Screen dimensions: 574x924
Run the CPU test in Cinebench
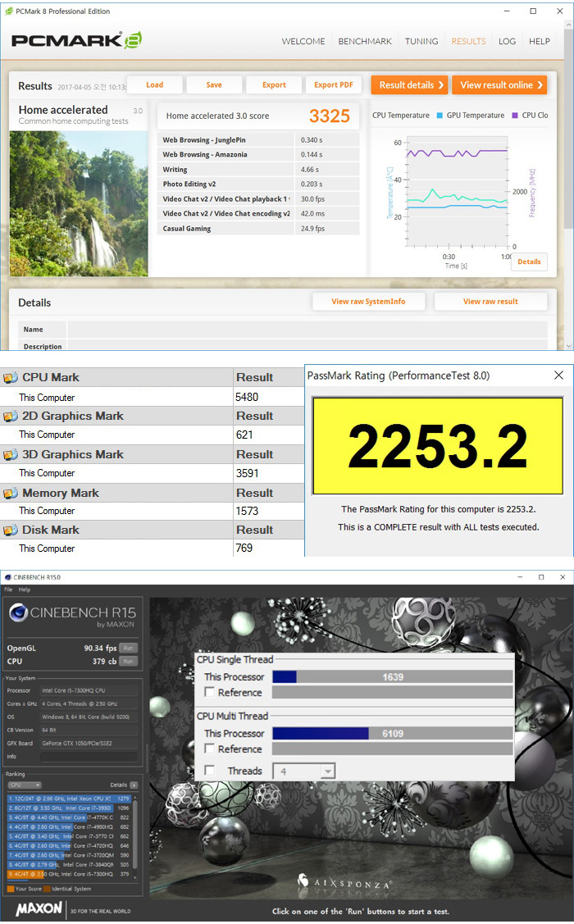click(x=129, y=661)
